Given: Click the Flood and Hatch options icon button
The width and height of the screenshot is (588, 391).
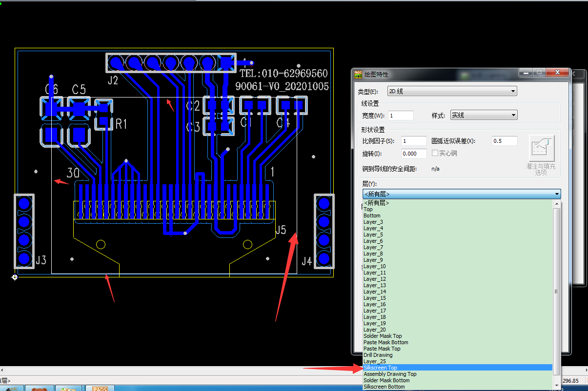Looking at the screenshot, I should click(x=542, y=149).
